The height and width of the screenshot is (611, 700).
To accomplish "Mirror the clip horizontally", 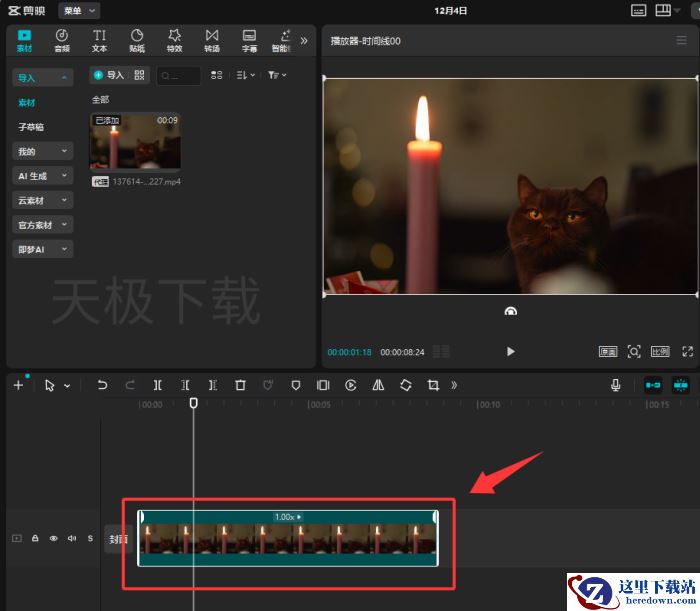I will (378, 385).
